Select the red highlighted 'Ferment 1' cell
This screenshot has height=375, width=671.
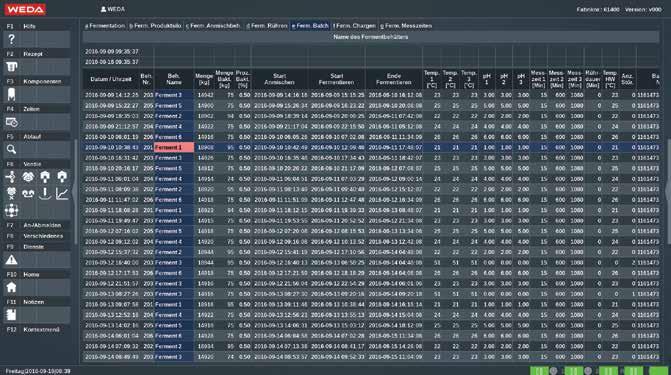(174, 147)
